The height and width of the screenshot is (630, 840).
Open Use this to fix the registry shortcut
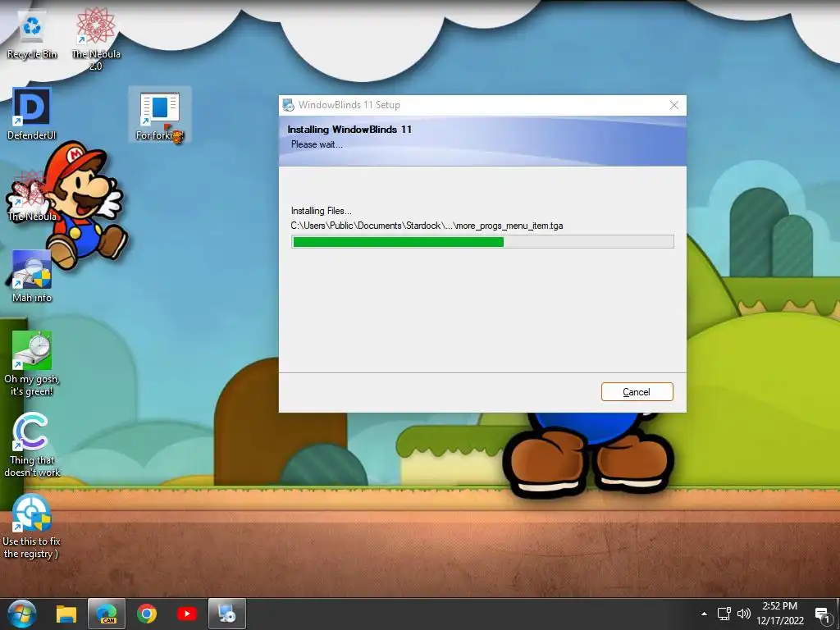[x=32, y=527]
